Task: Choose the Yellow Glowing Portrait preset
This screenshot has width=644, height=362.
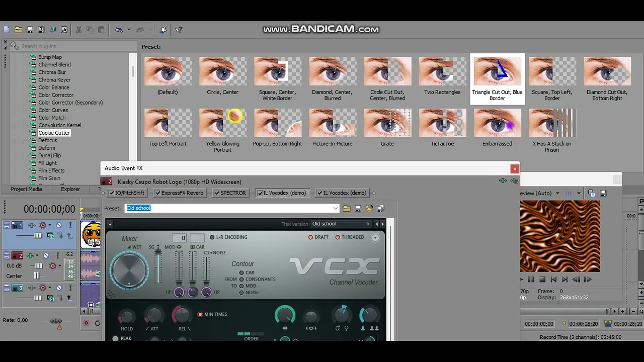Action: [222, 123]
